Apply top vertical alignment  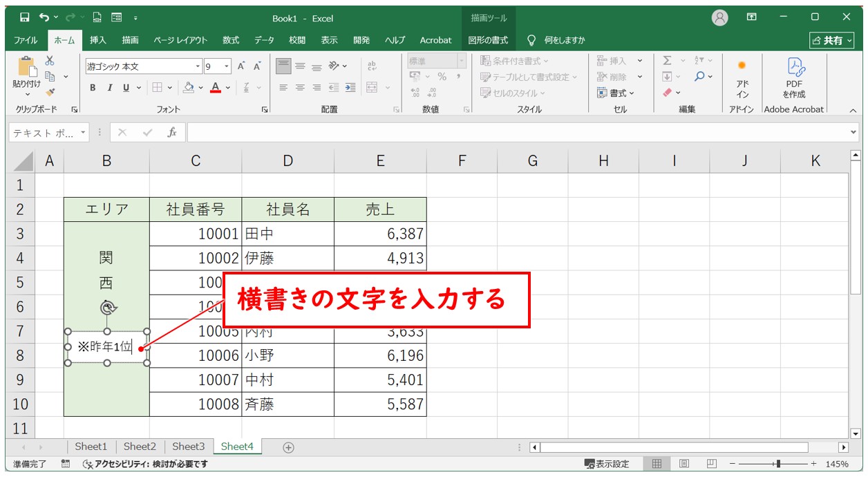tap(283, 66)
